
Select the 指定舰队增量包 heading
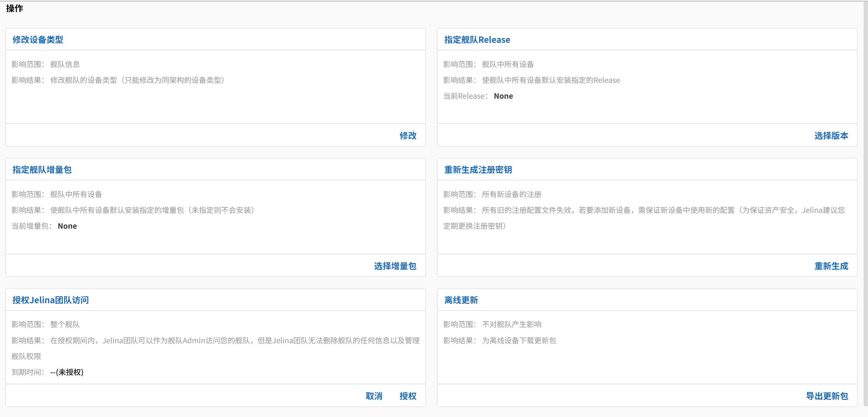coord(42,170)
